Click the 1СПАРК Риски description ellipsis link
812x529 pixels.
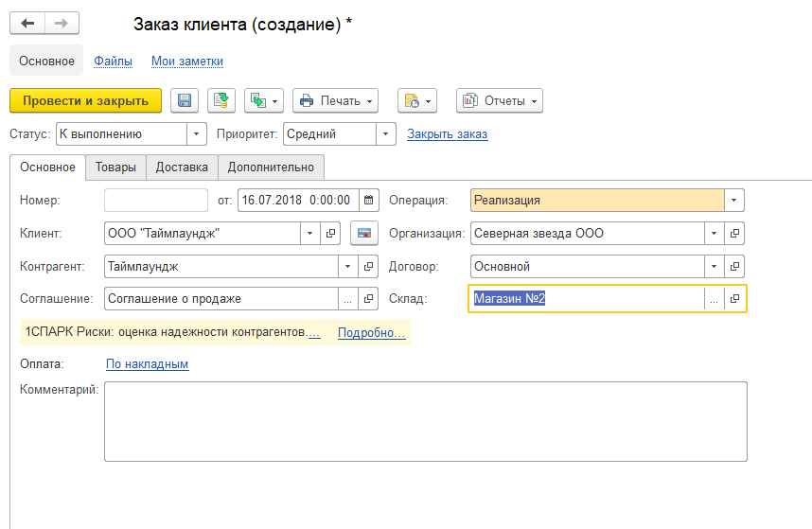point(313,332)
